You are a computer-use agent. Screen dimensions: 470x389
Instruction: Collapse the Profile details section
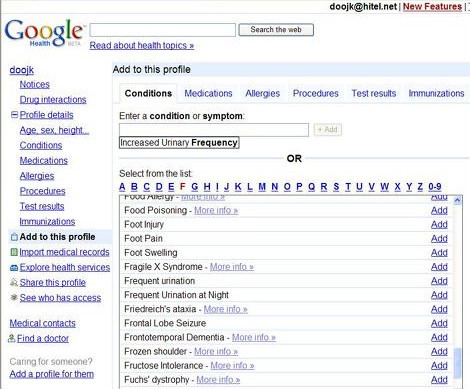coord(14,115)
